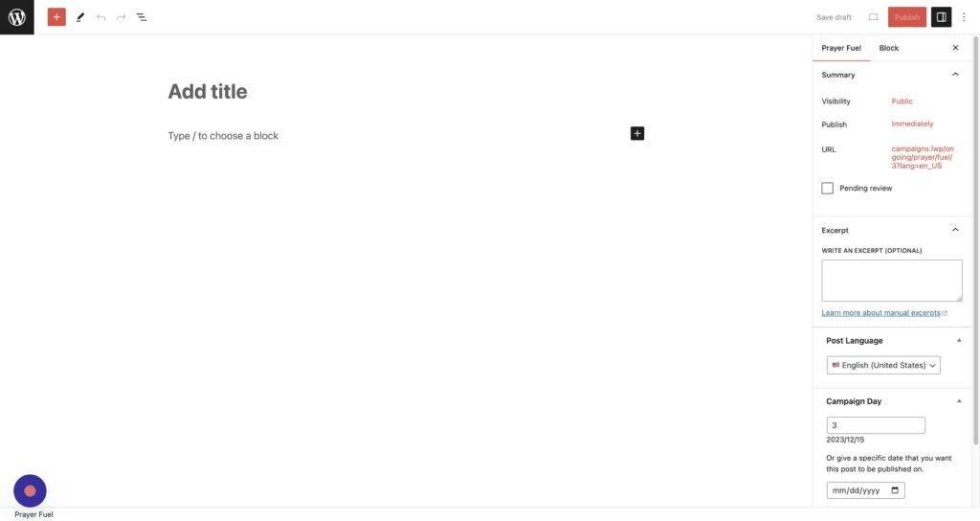Open the block inserter toggle

56,17
